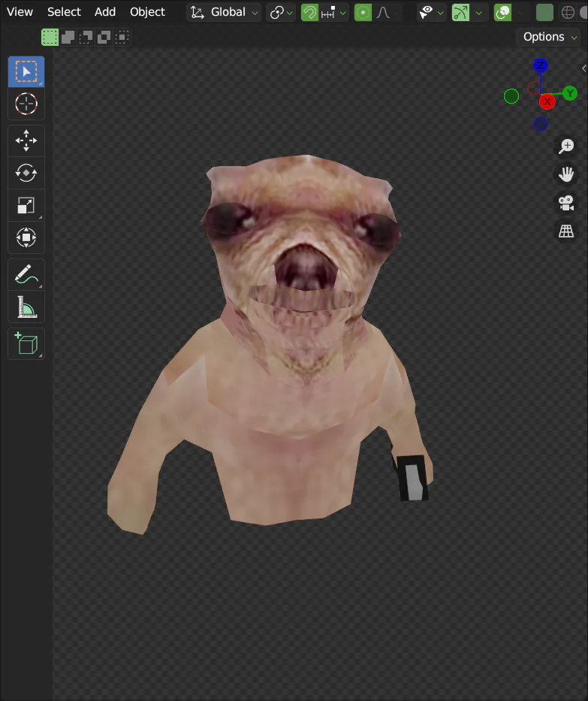Image resolution: width=588 pixels, height=701 pixels.
Task: Click the zoom magnifier viewport button
Action: click(566, 146)
